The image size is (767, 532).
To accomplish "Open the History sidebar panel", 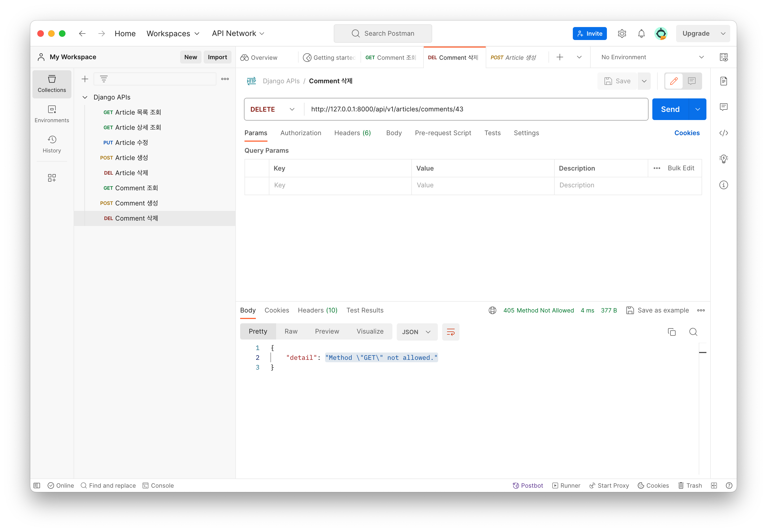I will pos(52,144).
